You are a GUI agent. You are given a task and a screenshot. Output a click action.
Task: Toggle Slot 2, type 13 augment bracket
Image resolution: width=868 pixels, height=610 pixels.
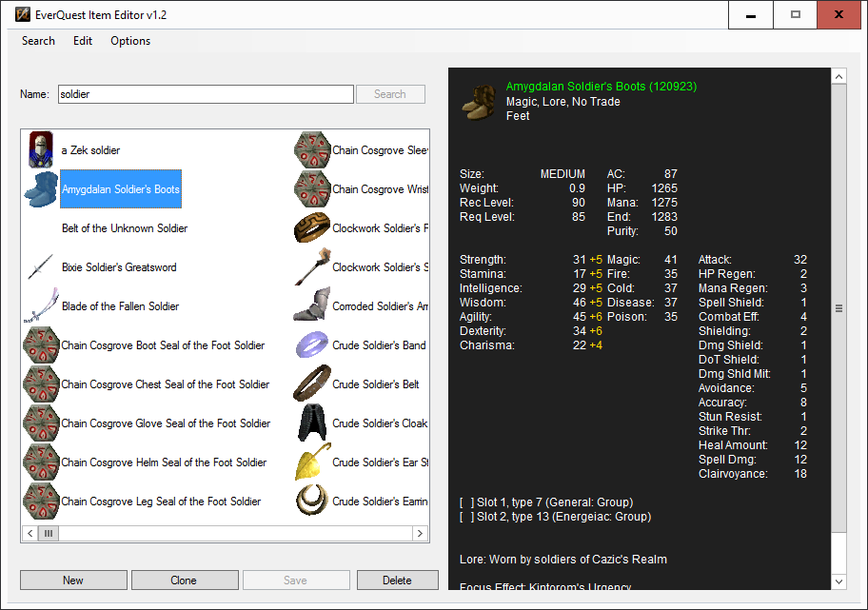(466, 517)
